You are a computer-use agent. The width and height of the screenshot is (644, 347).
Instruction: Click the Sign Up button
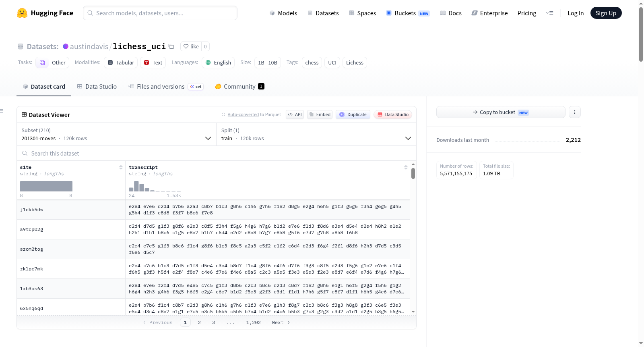click(606, 13)
